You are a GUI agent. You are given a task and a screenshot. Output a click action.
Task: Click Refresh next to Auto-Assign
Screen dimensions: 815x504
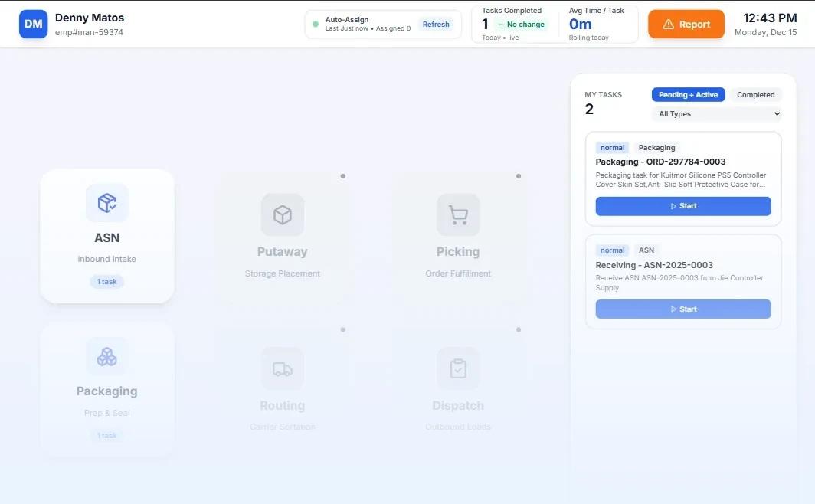(x=436, y=24)
